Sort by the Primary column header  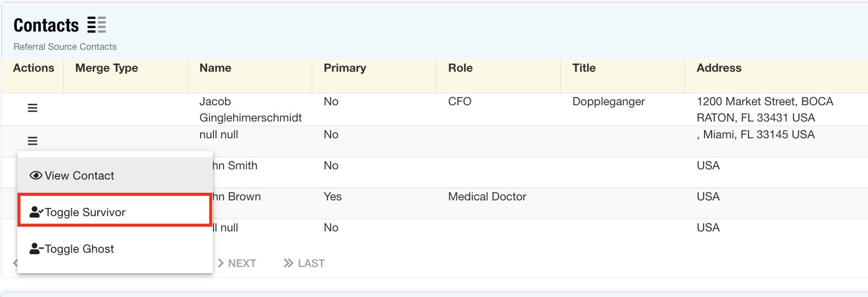click(345, 68)
